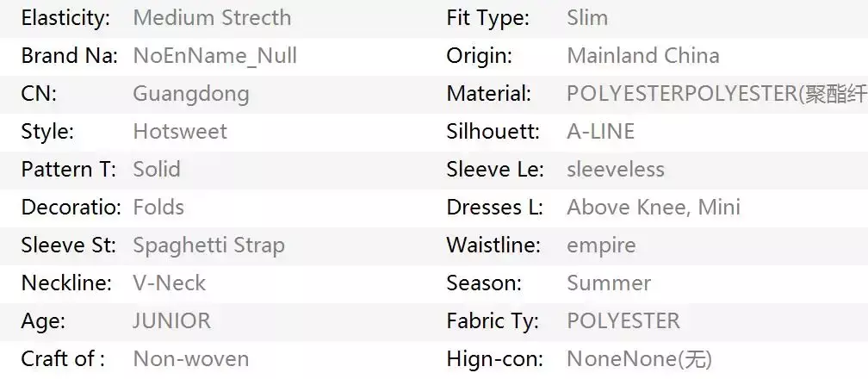Click the Above Knee, Mini value

653,207
